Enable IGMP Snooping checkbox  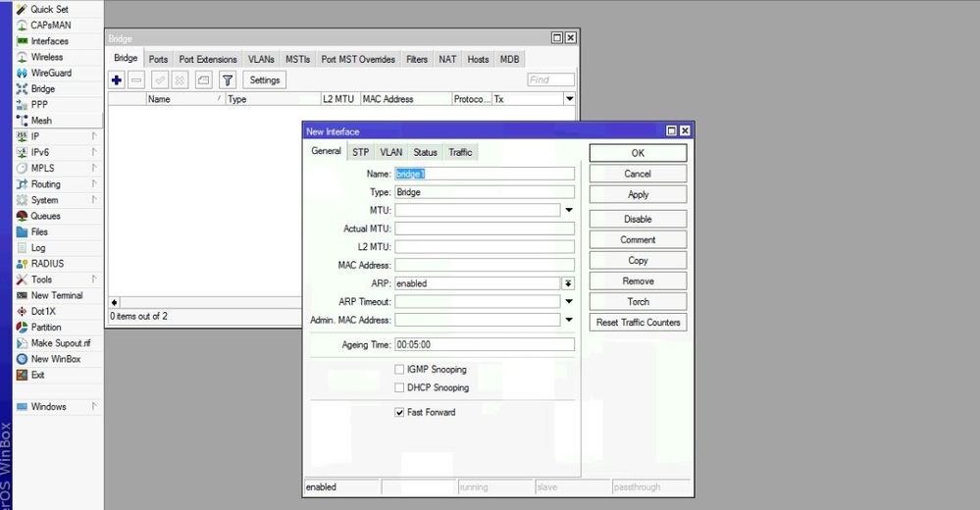point(399,370)
